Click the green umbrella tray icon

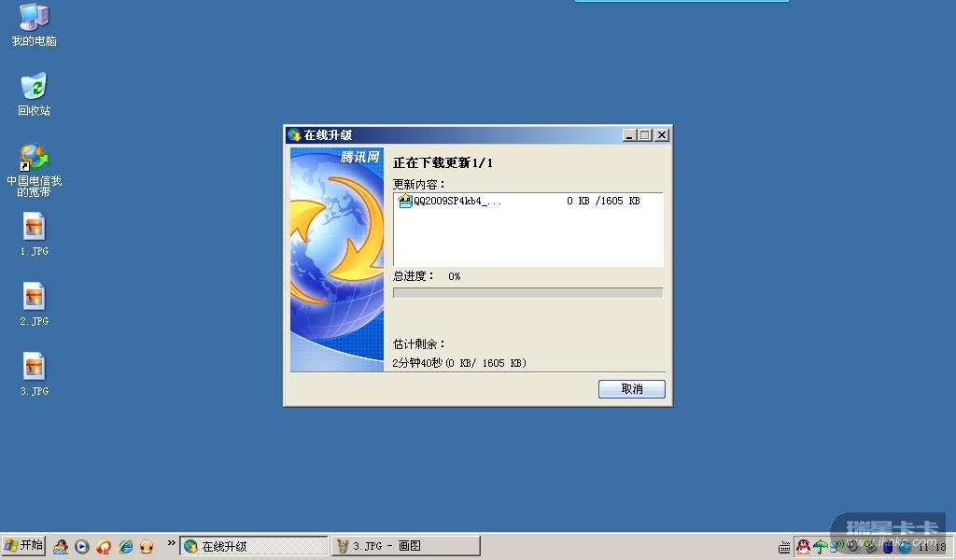point(820,547)
